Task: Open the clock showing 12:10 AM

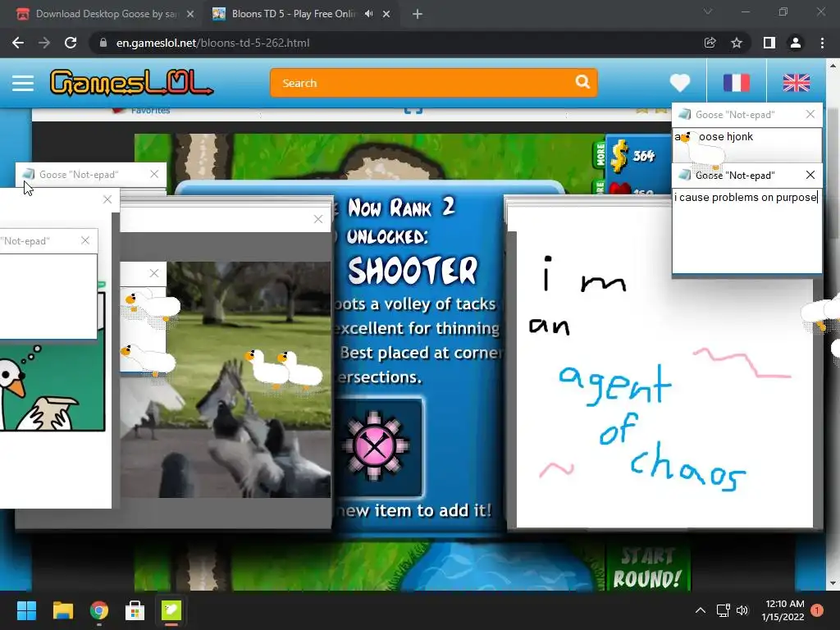Action: (x=783, y=610)
